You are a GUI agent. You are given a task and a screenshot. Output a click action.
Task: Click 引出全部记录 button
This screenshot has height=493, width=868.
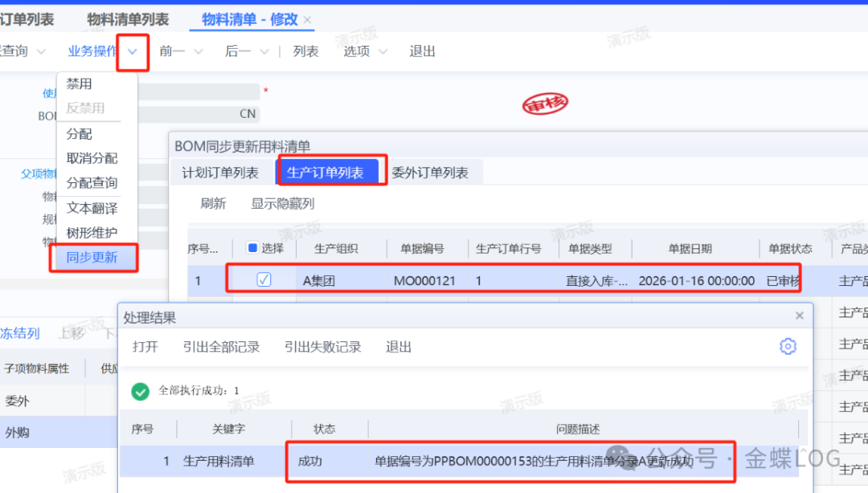(221, 347)
